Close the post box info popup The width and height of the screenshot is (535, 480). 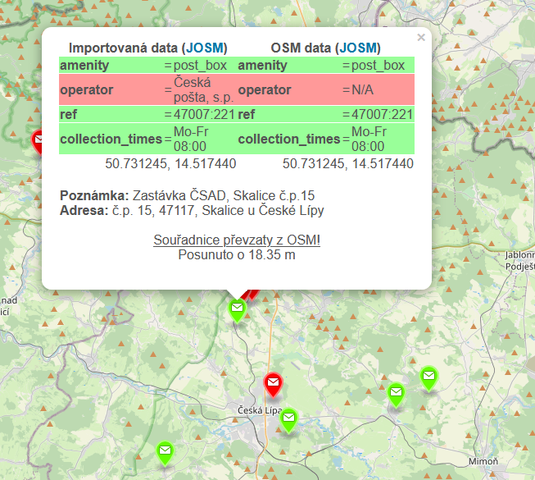[x=421, y=37]
